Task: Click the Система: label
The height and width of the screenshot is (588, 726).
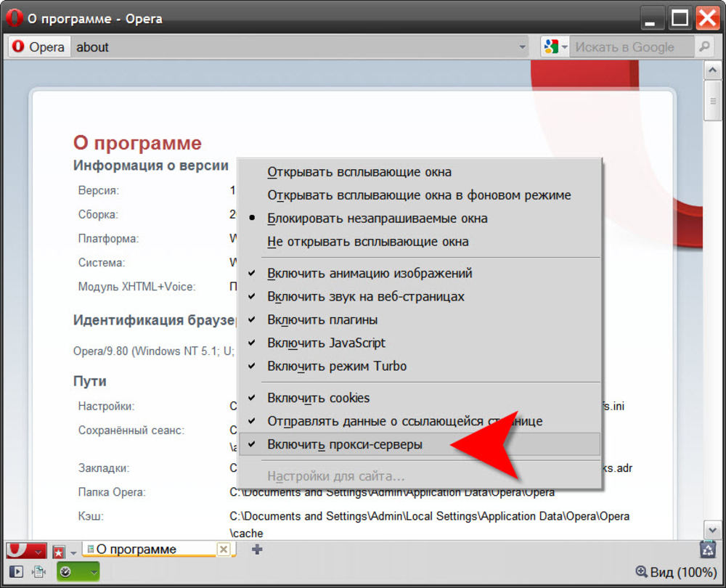Action: pos(102,263)
